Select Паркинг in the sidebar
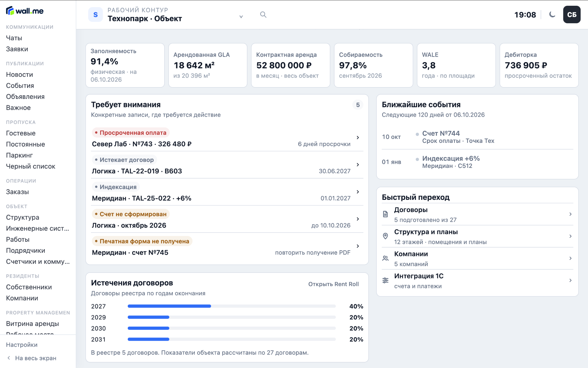The width and height of the screenshot is (588, 368). (19, 155)
